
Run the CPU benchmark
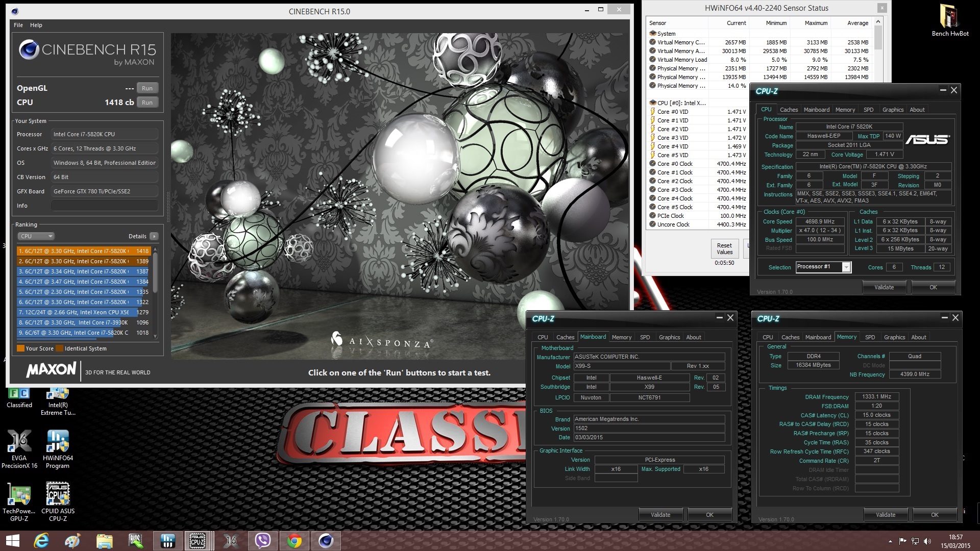(147, 103)
